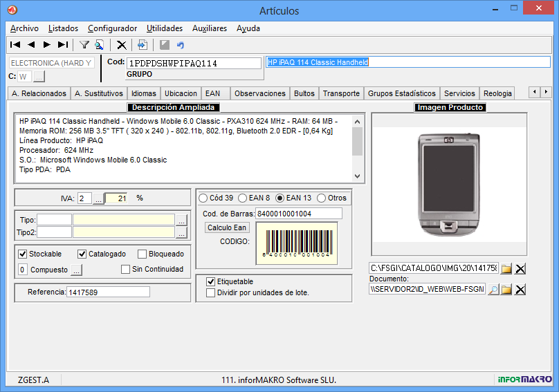
Task: View the document with magnifier icon
Action: coord(493,290)
